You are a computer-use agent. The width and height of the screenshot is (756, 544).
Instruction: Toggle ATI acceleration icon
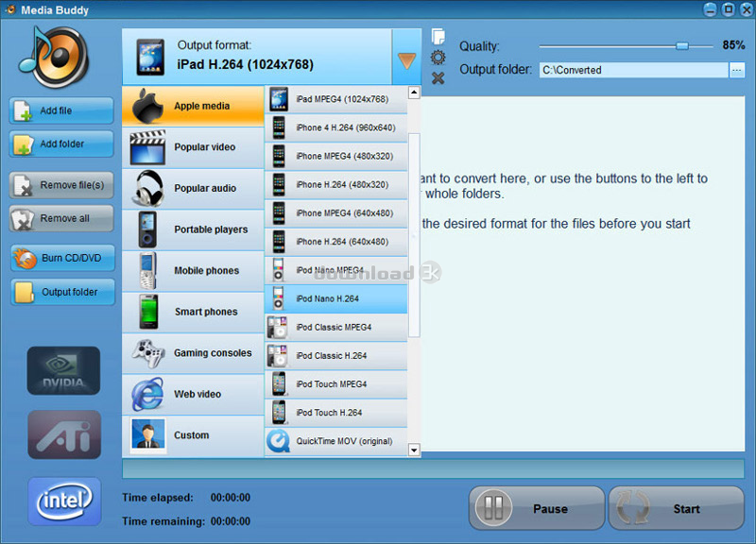64,434
